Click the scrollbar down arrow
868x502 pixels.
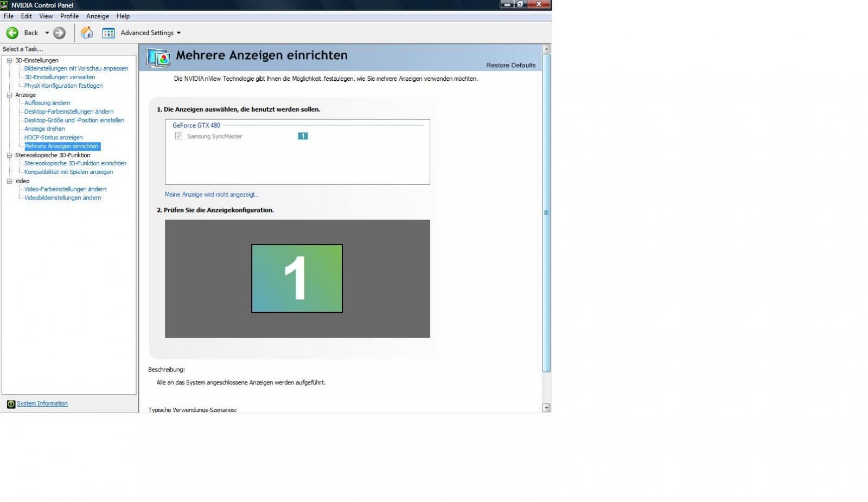point(546,408)
